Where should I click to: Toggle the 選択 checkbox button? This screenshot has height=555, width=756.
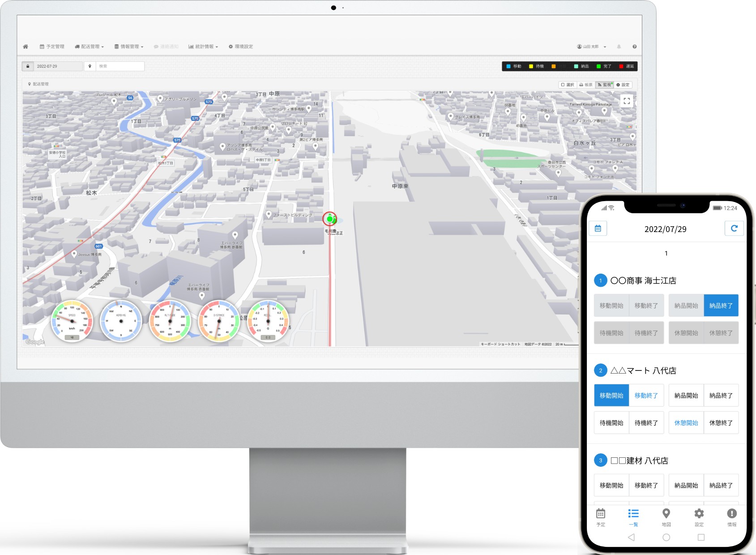[x=568, y=85]
